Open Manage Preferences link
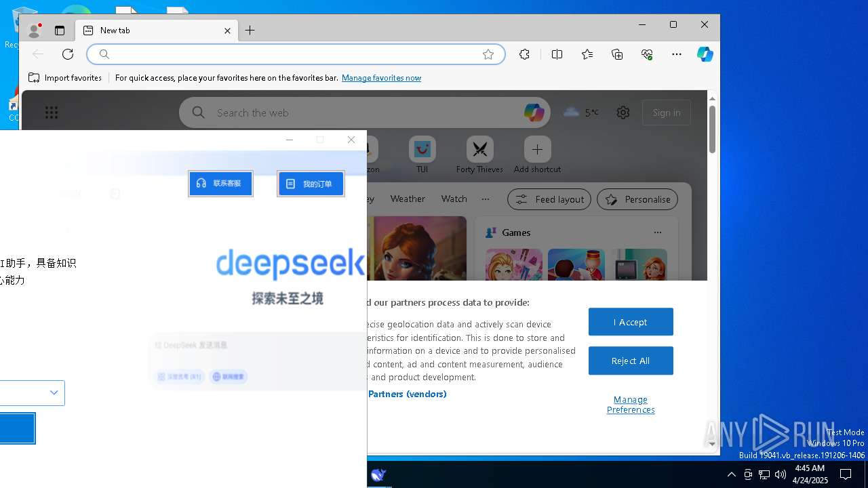 coord(631,405)
